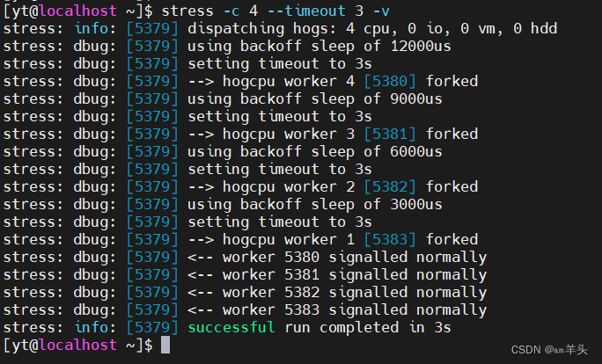Click 'hogcpu worker 4' text
The width and height of the screenshot is (602, 364).
point(289,82)
